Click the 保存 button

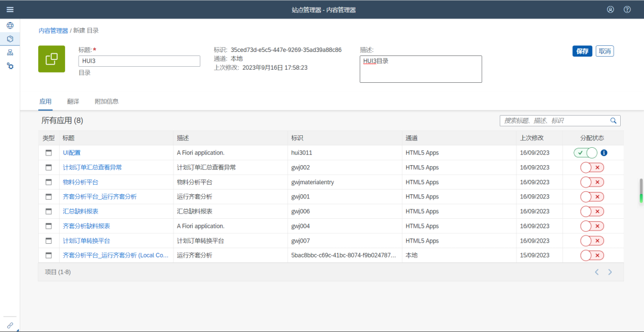pos(583,51)
